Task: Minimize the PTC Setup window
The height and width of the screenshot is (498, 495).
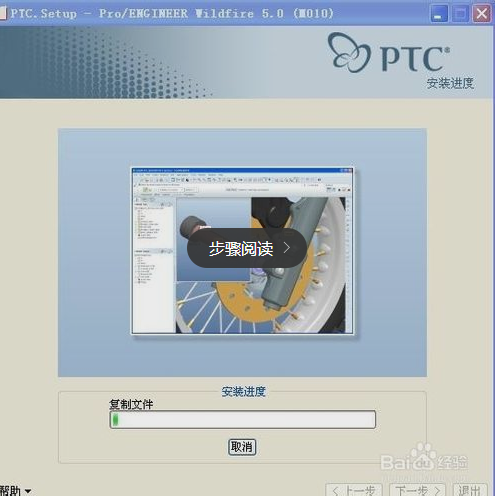Action: point(439,14)
